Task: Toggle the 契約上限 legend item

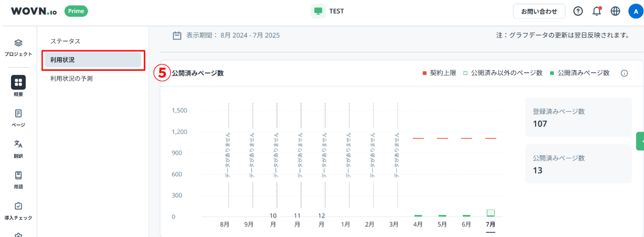Action: 439,73
